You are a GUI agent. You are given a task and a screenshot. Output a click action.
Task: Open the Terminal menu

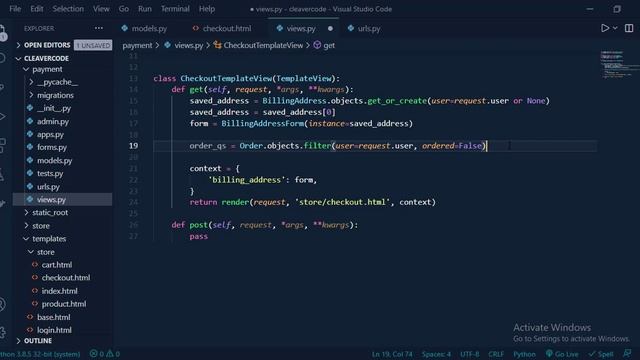175,9
